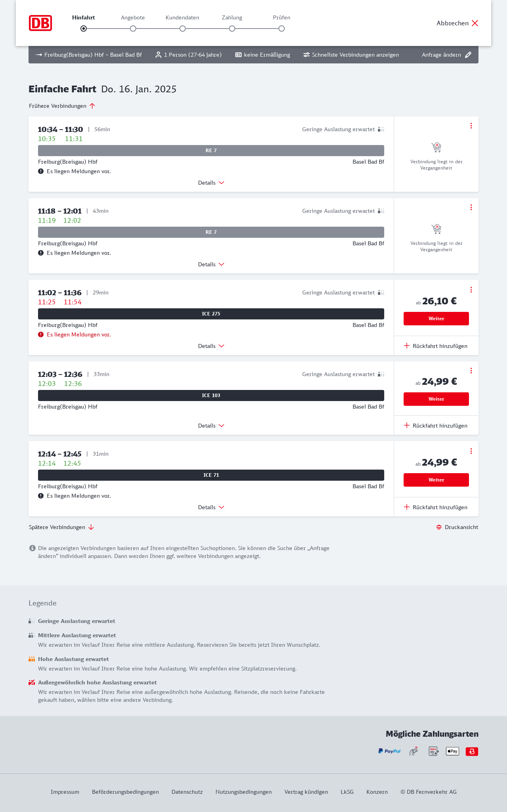
Task: Click the Apple Pay payment icon
Action: point(452,751)
